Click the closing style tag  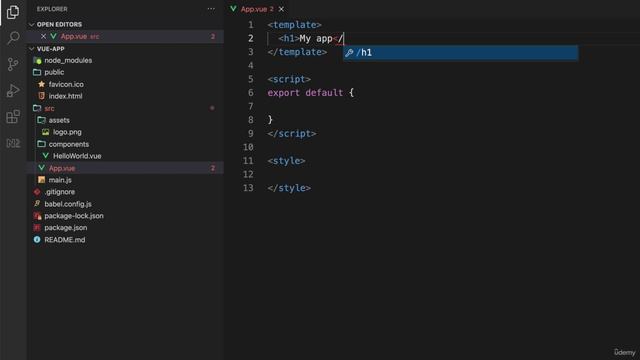point(289,188)
